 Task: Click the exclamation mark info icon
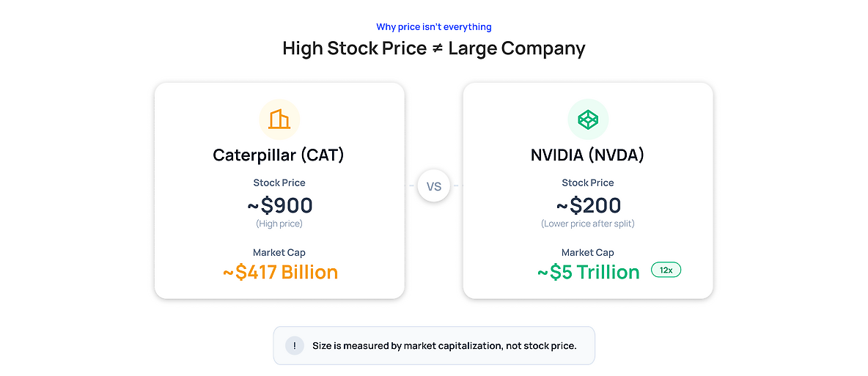[295, 345]
